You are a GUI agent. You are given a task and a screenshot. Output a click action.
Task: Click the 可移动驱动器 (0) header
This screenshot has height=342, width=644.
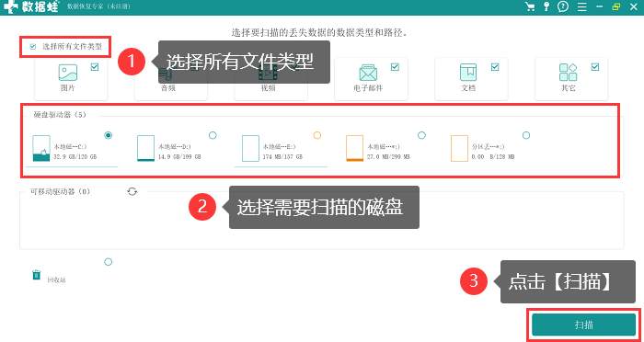pos(61,191)
